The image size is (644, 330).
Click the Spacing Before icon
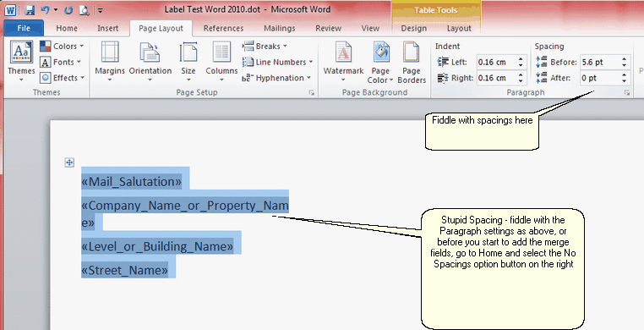click(x=542, y=62)
